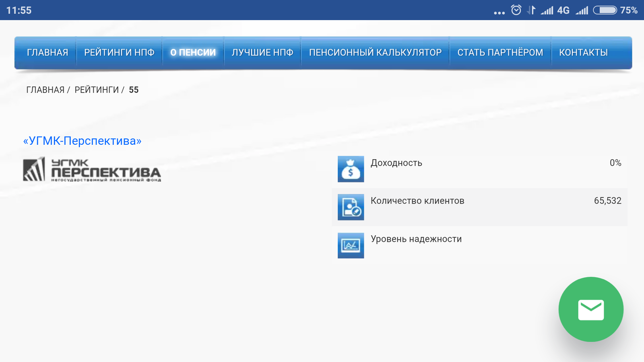This screenshot has height=362, width=644.
Task: Click the Количество клиентов document icon
Action: [351, 207]
